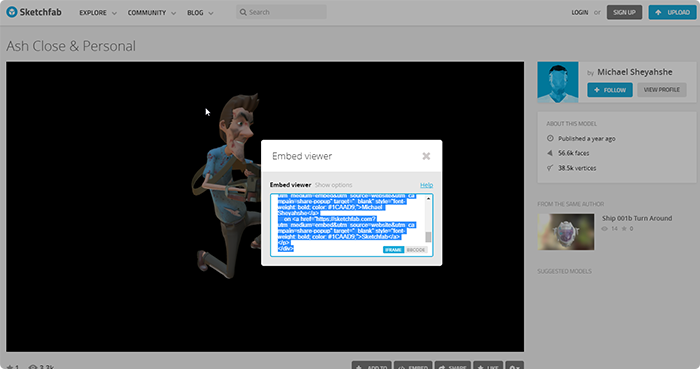This screenshot has width=700, height=369.
Task: Click the Share button below viewer
Action: click(x=453, y=366)
